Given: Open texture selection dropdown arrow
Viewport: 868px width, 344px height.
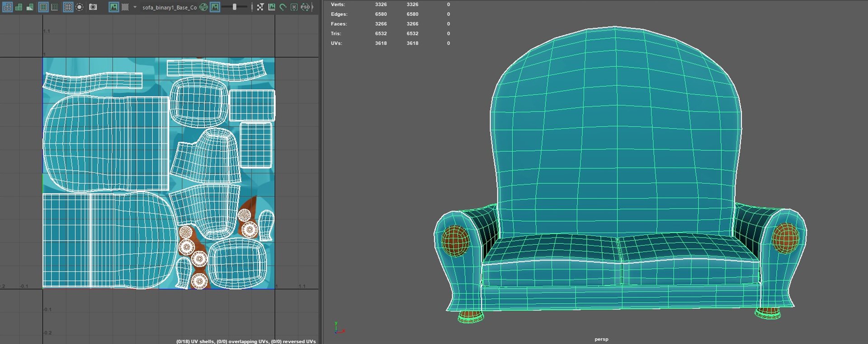Looking at the screenshot, I should 135,7.
